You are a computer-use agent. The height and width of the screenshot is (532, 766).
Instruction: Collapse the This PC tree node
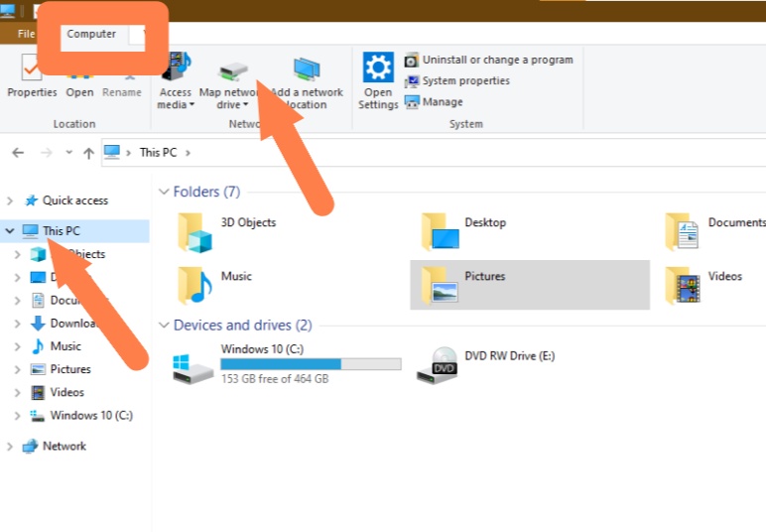[x=9, y=231]
